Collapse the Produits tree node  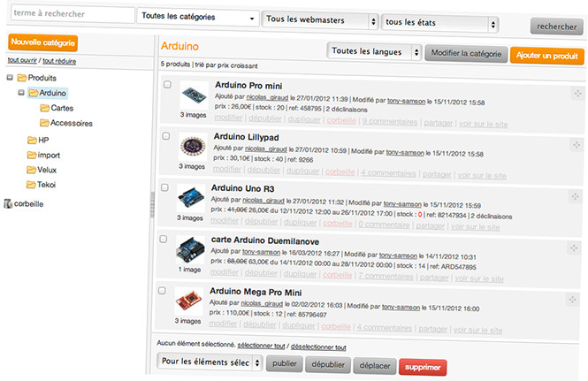[x=10, y=78]
